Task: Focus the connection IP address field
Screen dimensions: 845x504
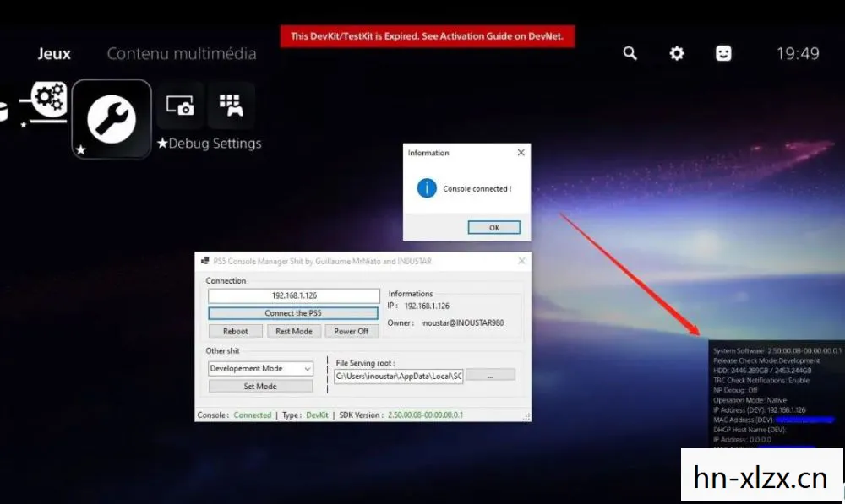Action: point(294,295)
